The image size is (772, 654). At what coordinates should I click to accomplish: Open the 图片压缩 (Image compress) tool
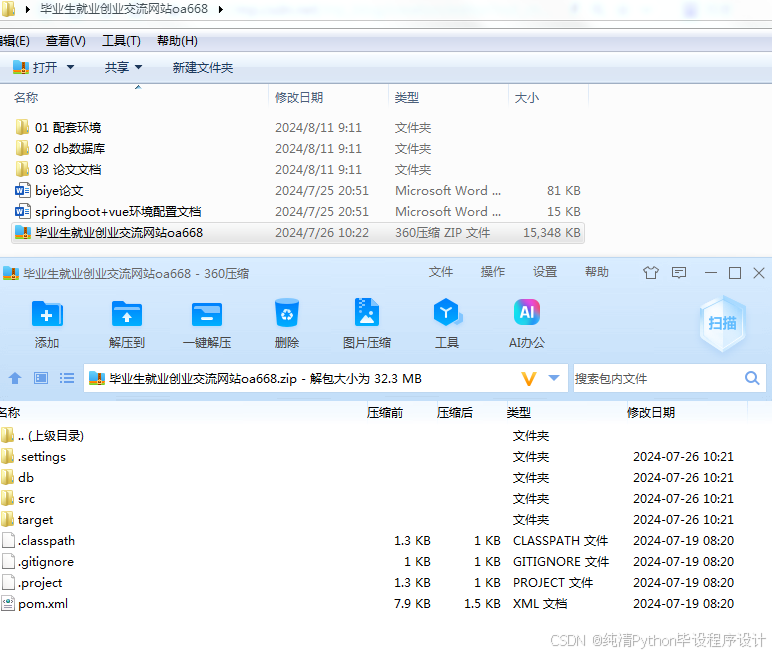click(367, 313)
